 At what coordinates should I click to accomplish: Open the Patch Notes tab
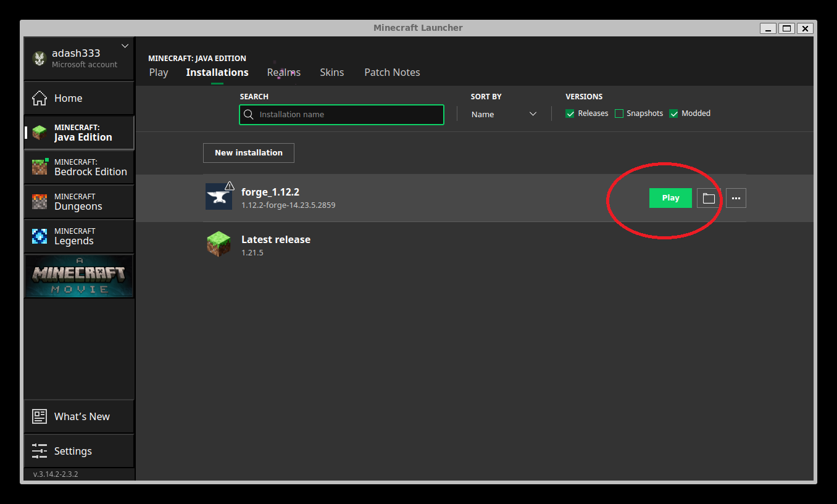pos(392,72)
